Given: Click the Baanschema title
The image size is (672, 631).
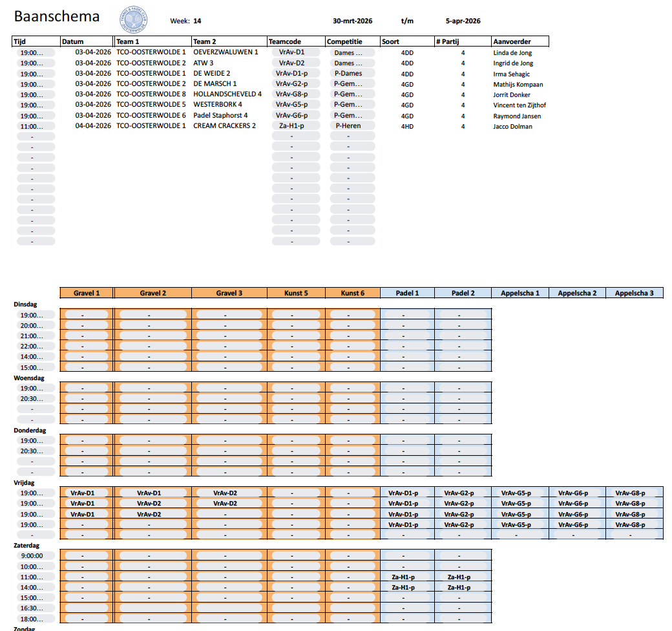Looking at the screenshot, I should 57,17.
